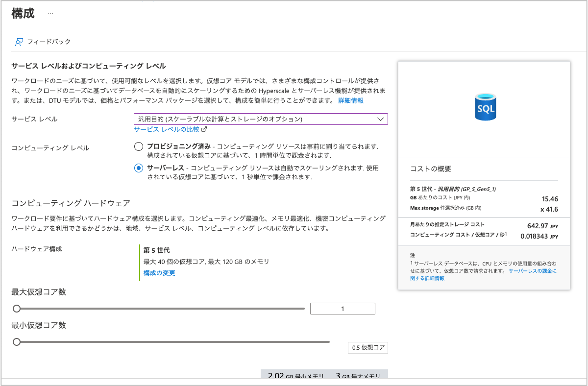Select the プロビジョニング済み option
Screen dimensions: 588x386
pyautogui.click(x=139, y=146)
